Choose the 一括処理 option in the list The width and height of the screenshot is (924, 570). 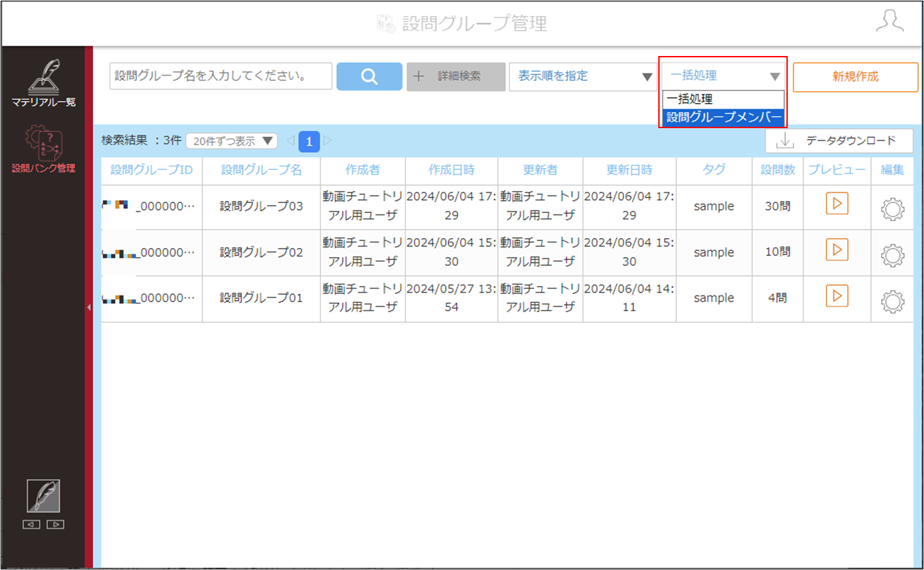point(723,100)
